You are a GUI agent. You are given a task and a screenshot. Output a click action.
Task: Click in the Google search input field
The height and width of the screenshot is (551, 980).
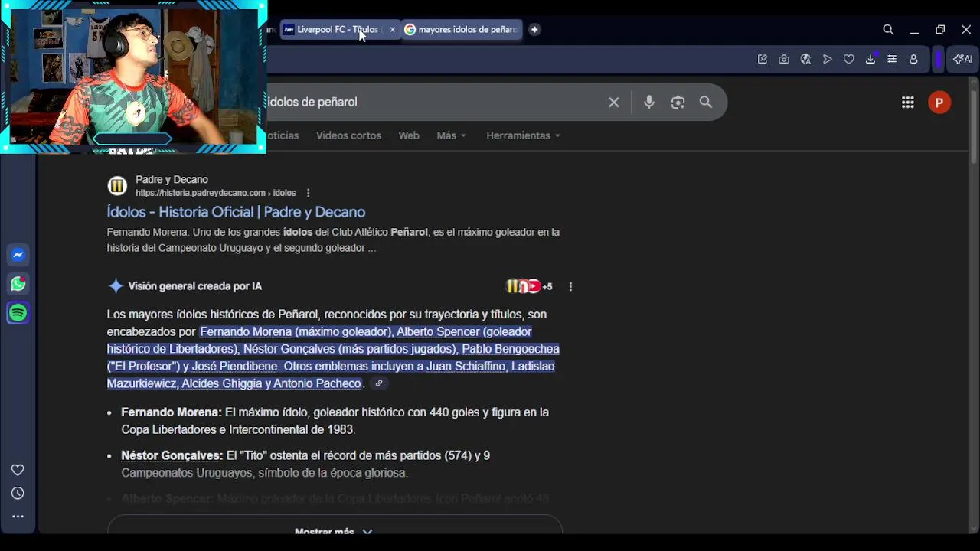coord(433,102)
